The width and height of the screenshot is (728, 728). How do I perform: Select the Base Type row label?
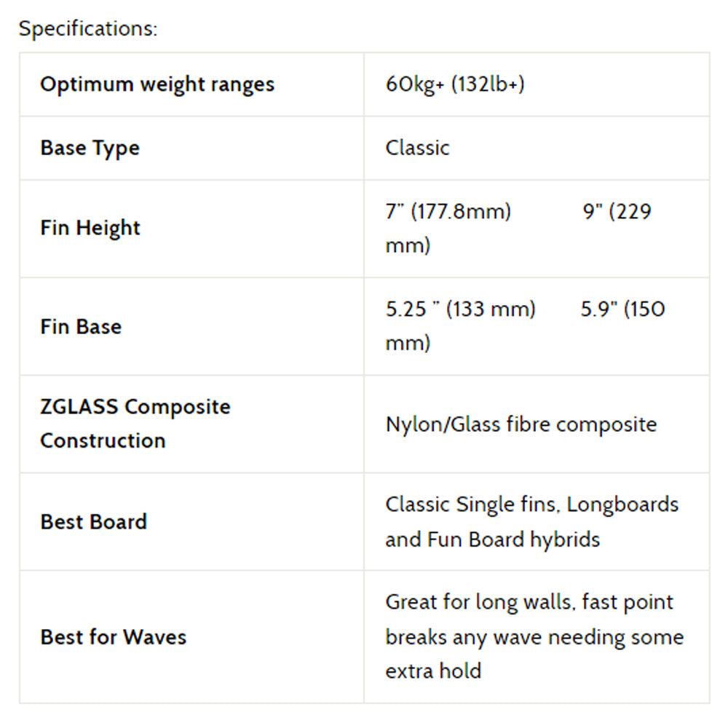[x=90, y=148]
